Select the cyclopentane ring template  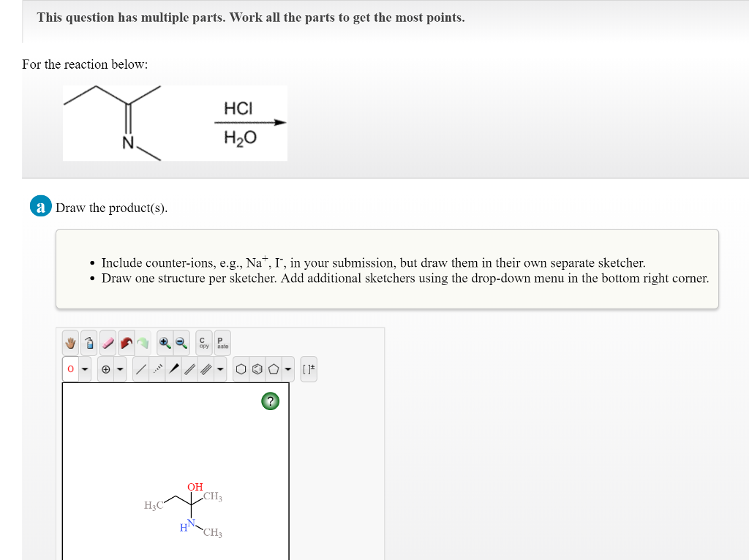(274, 368)
